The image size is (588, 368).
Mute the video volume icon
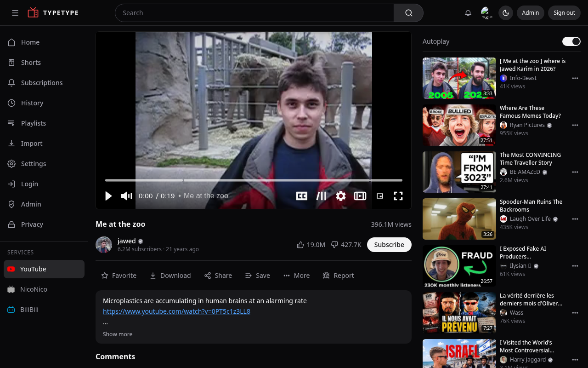click(126, 196)
